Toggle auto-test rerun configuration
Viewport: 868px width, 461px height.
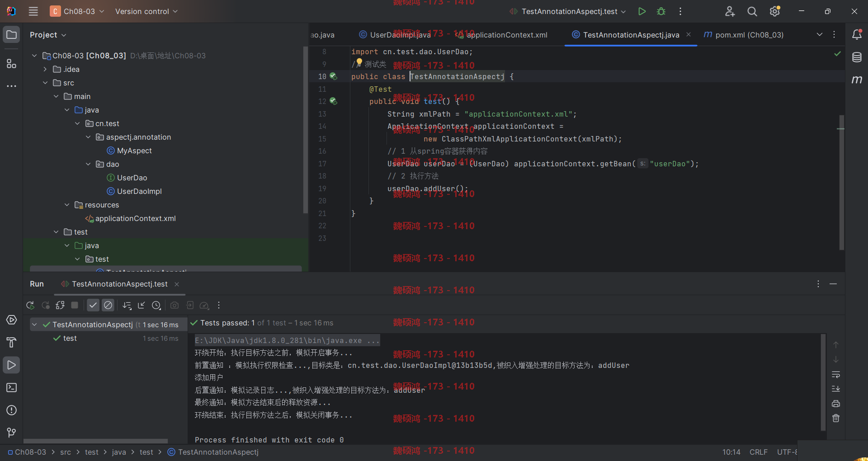pyautogui.click(x=60, y=306)
